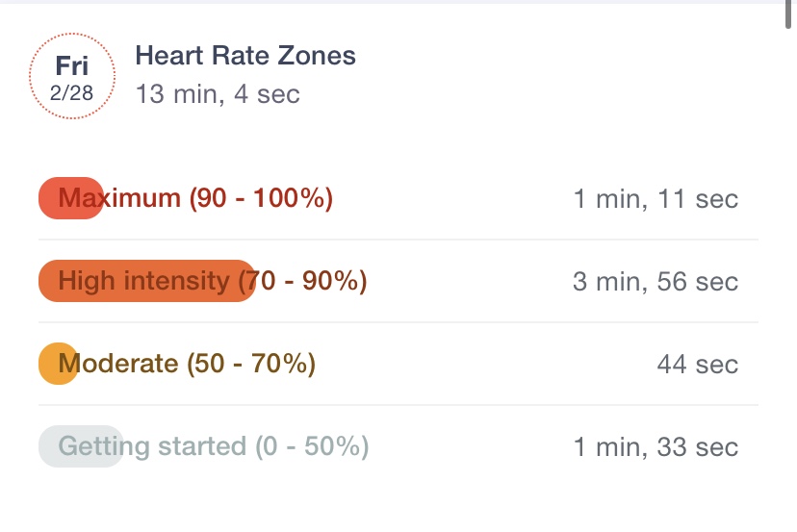Select the red Maximum zone bar

tap(71, 198)
